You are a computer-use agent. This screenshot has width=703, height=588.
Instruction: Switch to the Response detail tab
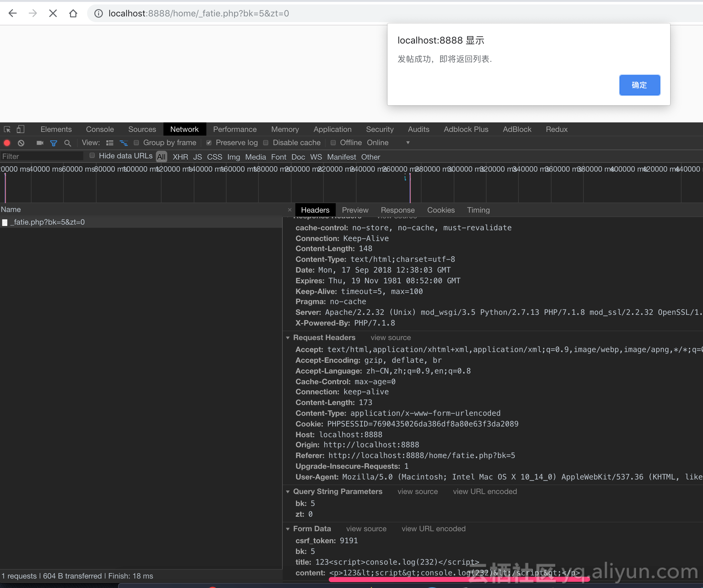[x=398, y=210]
